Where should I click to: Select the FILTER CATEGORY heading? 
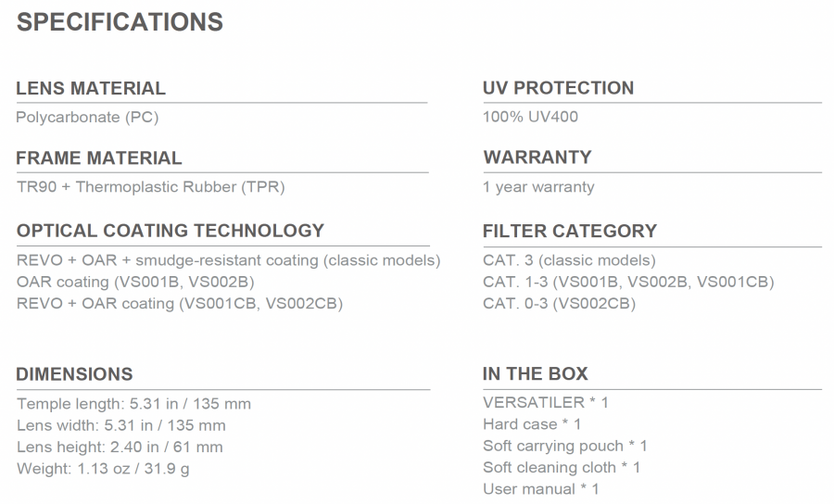(x=570, y=232)
